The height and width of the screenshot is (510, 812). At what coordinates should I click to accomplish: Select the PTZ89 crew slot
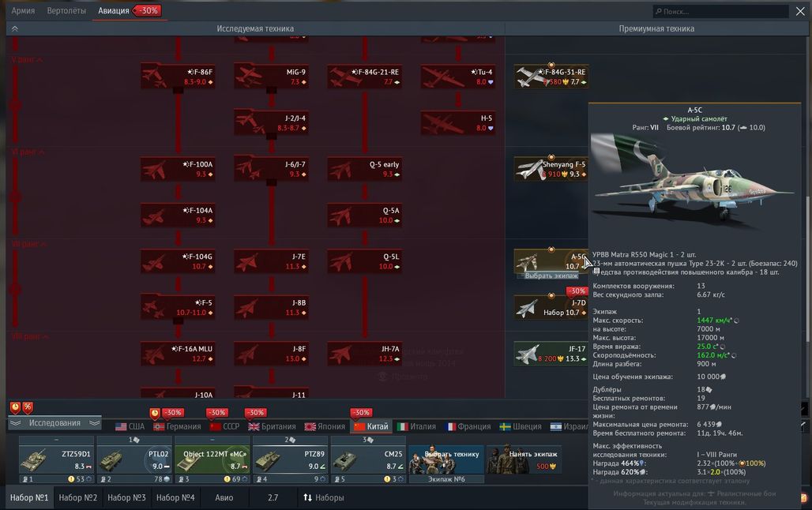290,459
